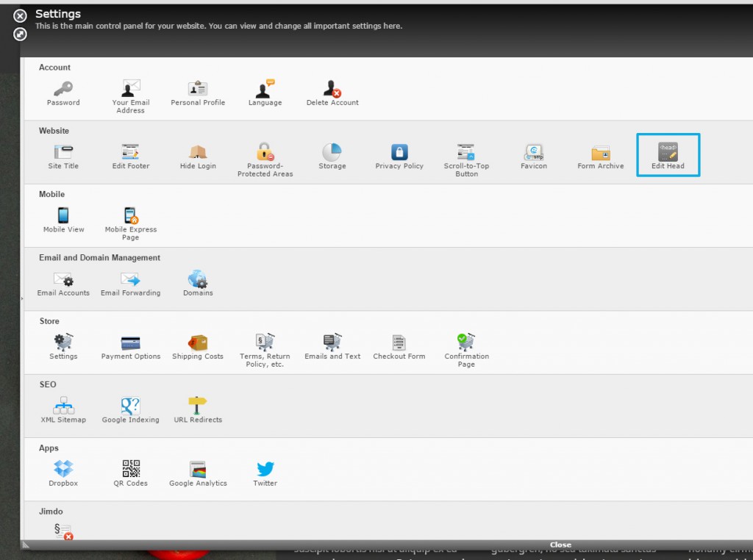Click the Delete Account icon
The height and width of the screenshot is (560, 753).
click(x=332, y=90)
